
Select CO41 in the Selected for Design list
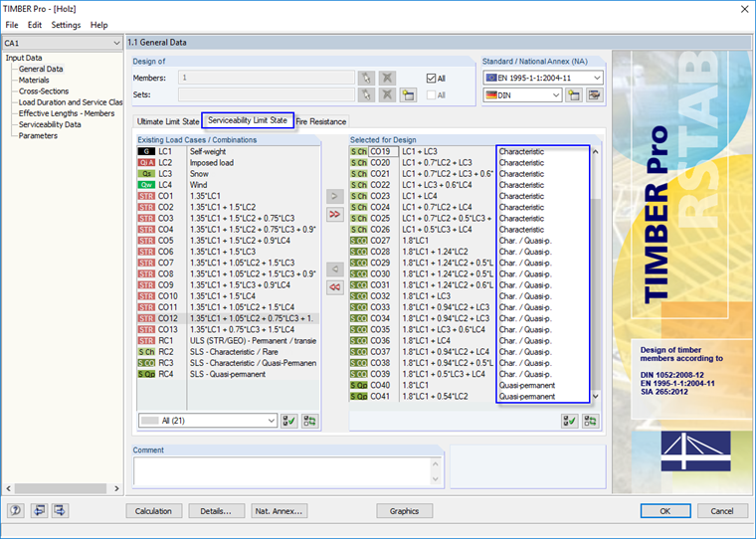(471, 396)
